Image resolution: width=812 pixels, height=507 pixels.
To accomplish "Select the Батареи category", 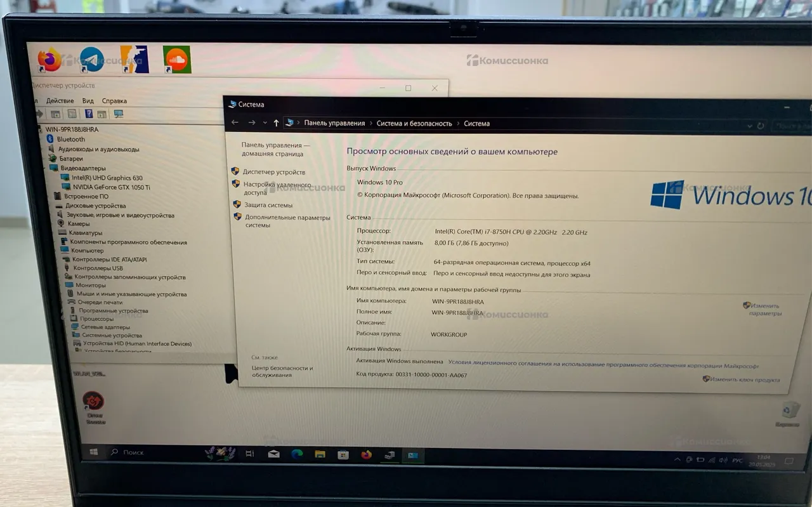I will pos(71,159).
